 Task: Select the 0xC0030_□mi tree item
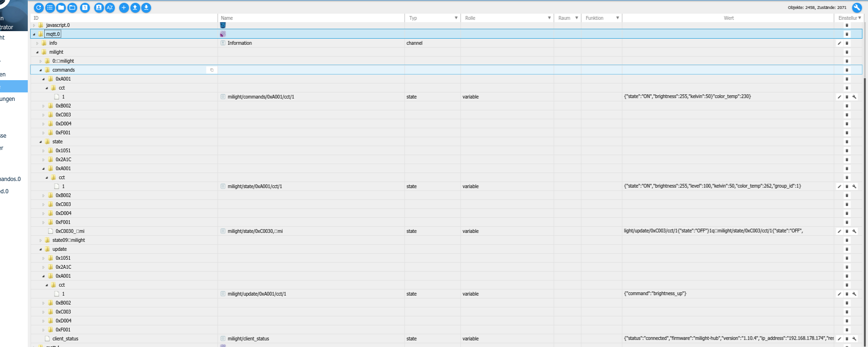(x=70, y=231)
